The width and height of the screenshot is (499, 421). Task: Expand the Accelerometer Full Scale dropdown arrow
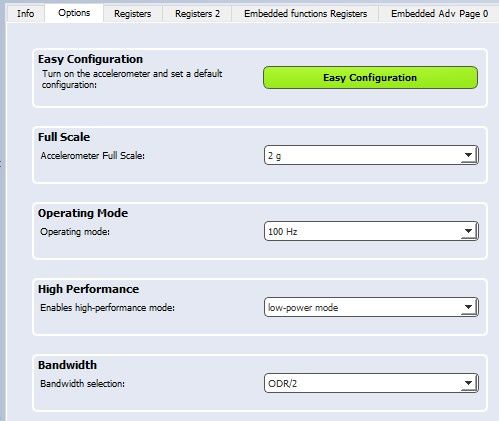coord(468,155)
